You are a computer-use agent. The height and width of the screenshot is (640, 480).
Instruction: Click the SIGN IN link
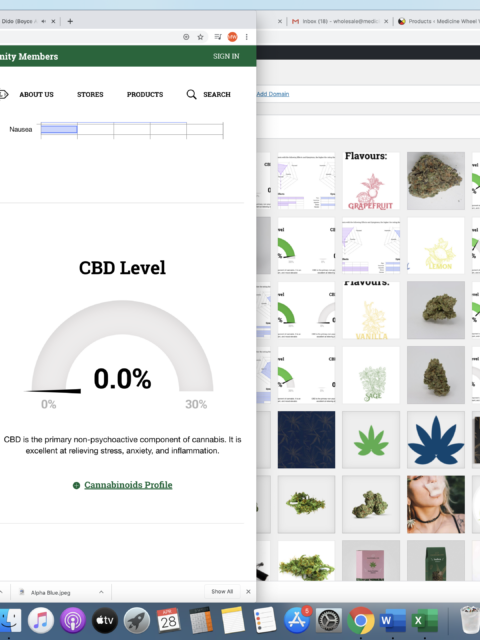tap(226, 56)
